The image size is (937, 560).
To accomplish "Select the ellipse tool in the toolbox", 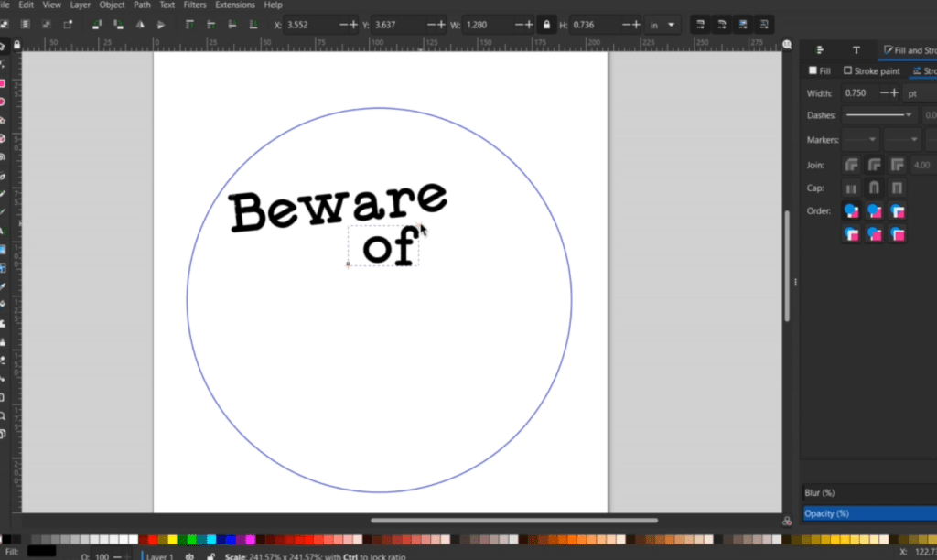I will pyautogui.click(x=3, y=102).
